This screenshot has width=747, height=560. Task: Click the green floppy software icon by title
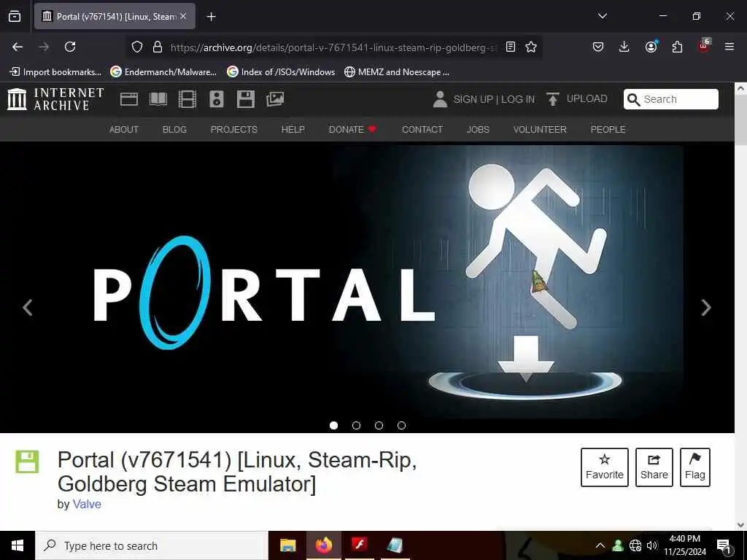click(27, 462)
